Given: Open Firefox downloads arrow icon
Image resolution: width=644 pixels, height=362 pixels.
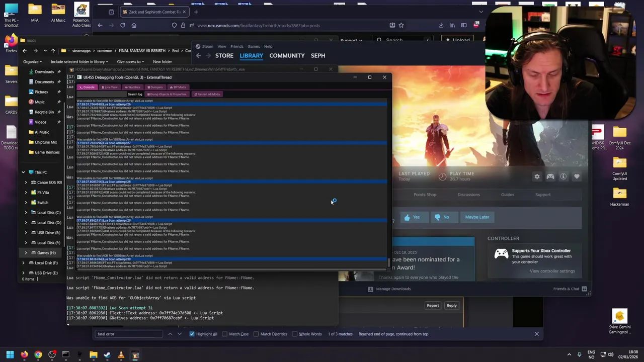Looking at the screenshot, I should click(x=441, y=25).
